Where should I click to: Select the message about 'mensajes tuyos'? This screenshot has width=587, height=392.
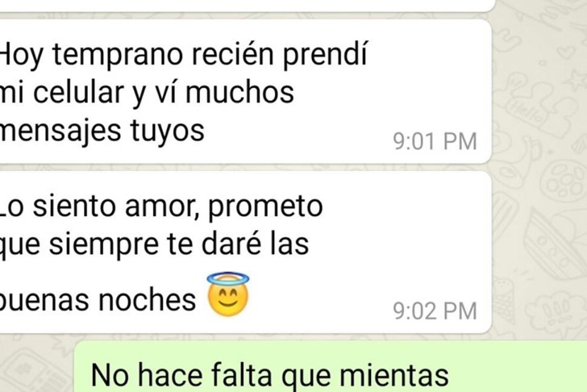tap(245, 92)
